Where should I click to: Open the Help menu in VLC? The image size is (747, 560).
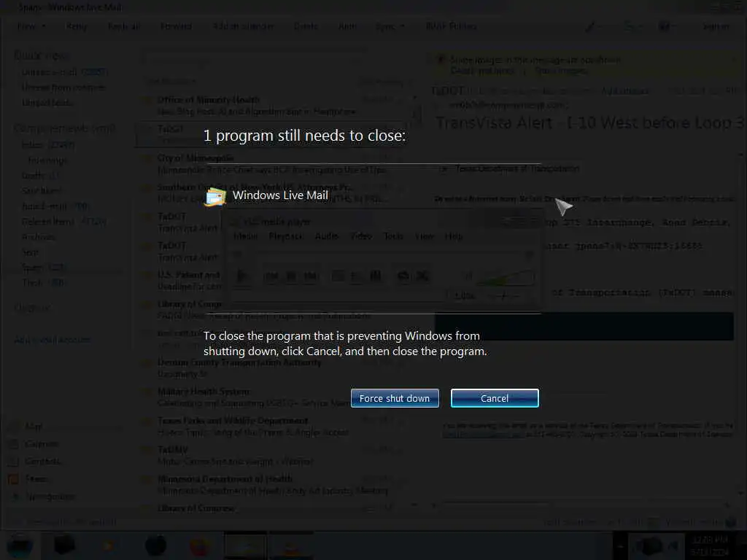click(454, 236)
